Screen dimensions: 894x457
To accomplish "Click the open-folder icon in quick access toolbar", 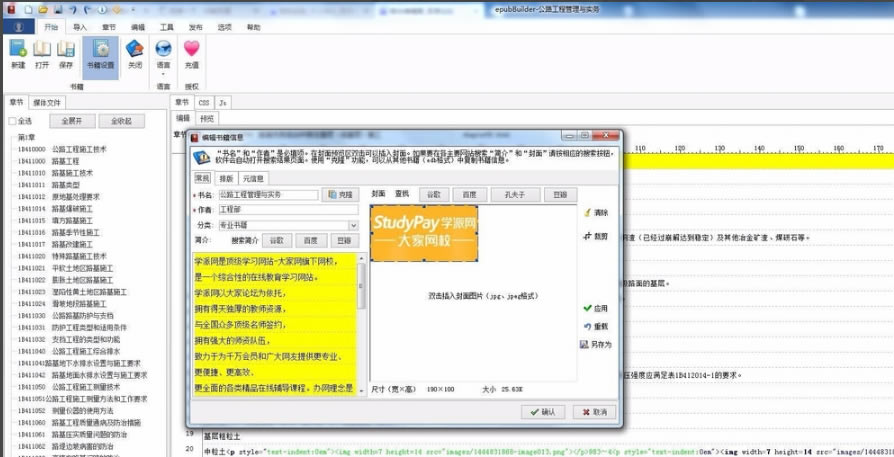I will point(43,10).
